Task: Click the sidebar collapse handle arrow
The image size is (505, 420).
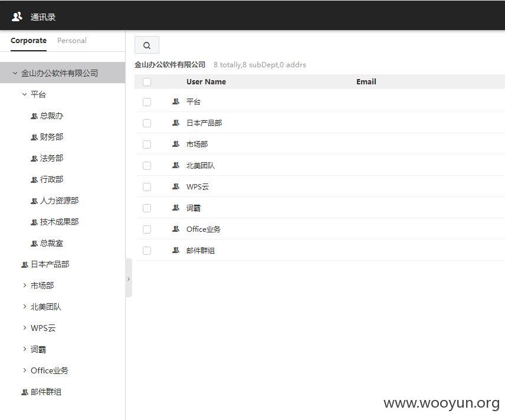Action: (x=129, y=279)
